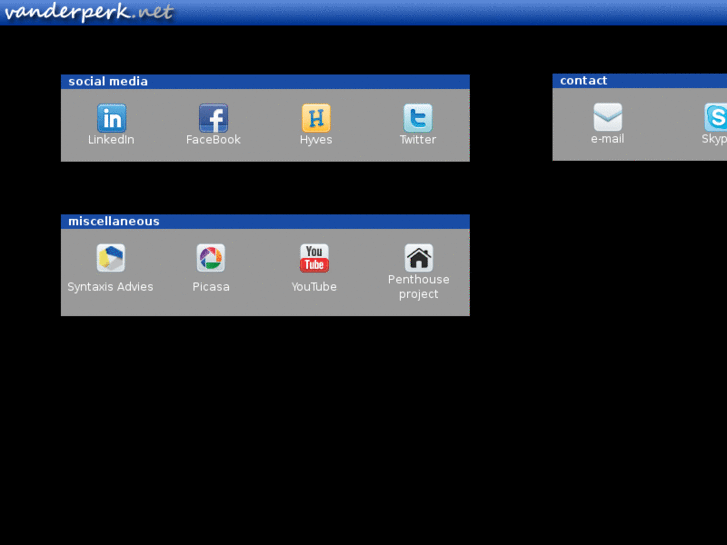Click the Penthouse project house icon
This screenshot has width=727, height=545.
pyautogui.click(x=419, y=257)
